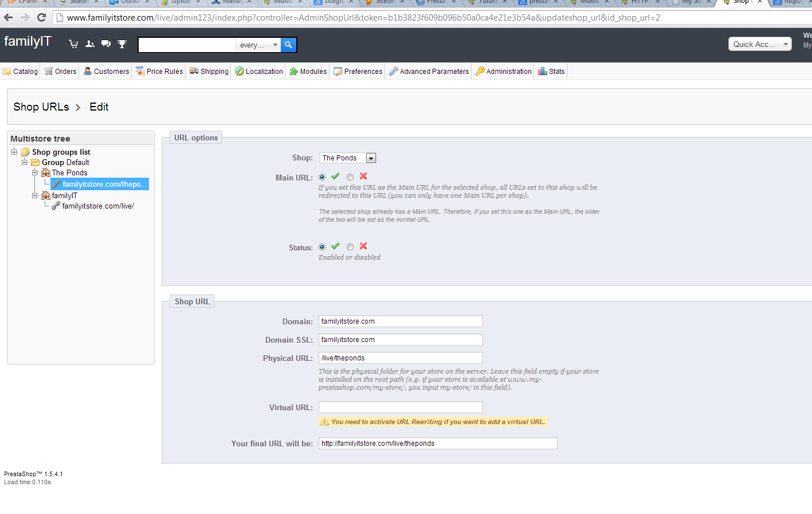Screen dimensions: 812x514
Task: Open the messages speech bubble icon
Action: (x=106, y=44)
